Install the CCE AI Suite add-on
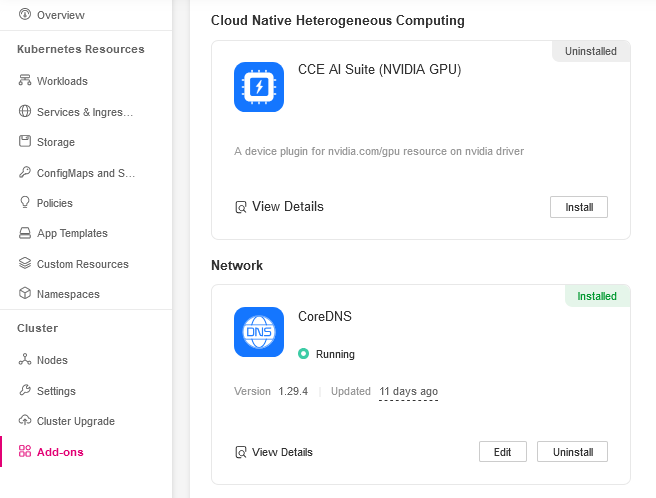The height and width of the screenshot is (498, 656). (579, 207)
